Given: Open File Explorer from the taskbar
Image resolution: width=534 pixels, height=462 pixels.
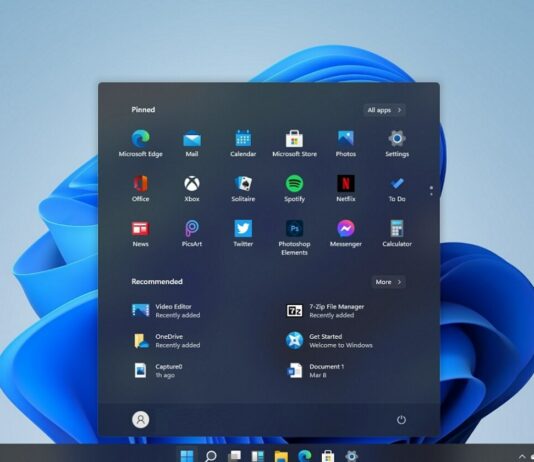Looking at the screenshot, I should tap(281, 456).
